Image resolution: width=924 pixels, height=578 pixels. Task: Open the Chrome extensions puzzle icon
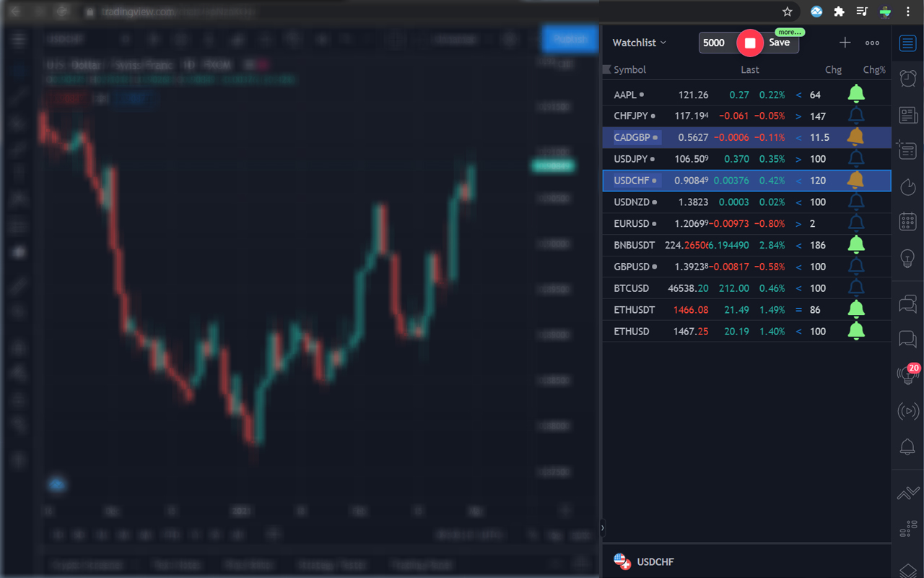[839, 12]
